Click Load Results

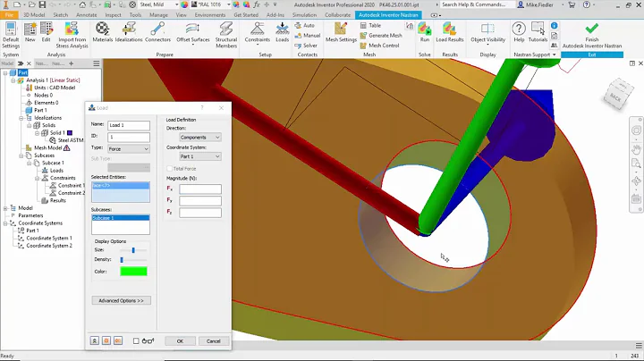(x=450, y=32)
